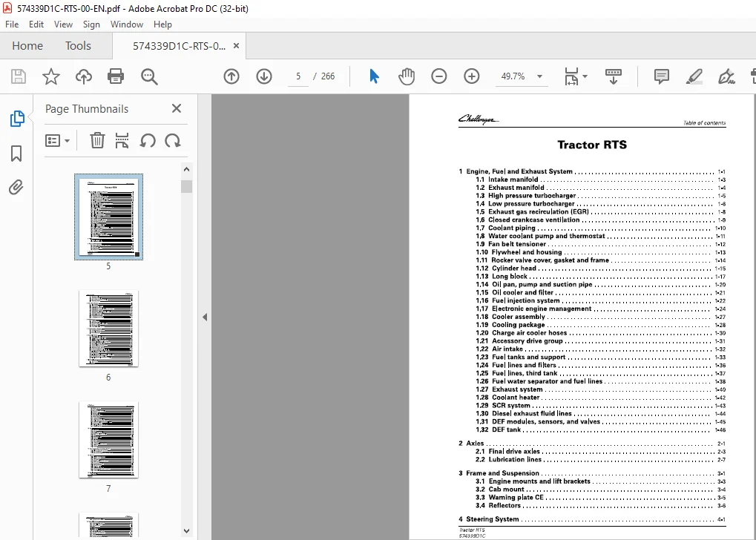Go to previous page arrow
Viewport: 756px width, 540px height.
pyautogui.click(x=231, y=76)
